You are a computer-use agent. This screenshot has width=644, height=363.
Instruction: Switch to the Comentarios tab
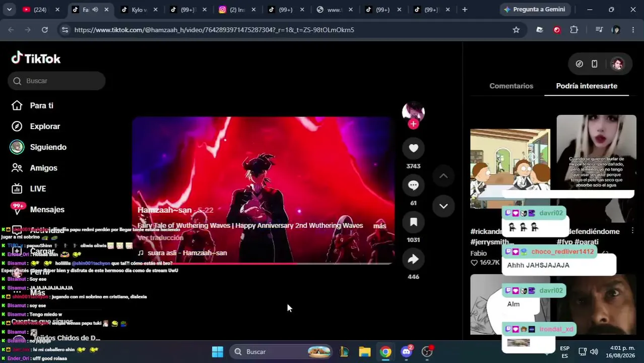(511, 86)
